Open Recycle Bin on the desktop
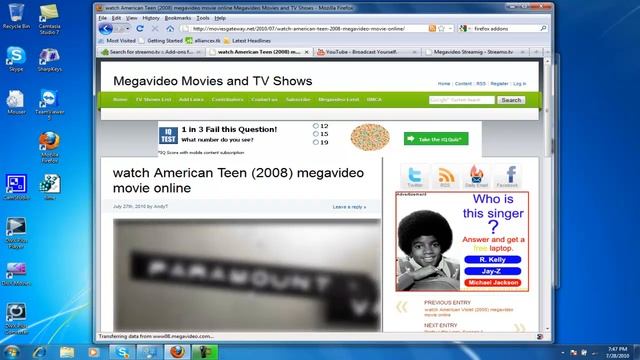The width and height of the screenshot is (640, 360). (x=16, y=16)
